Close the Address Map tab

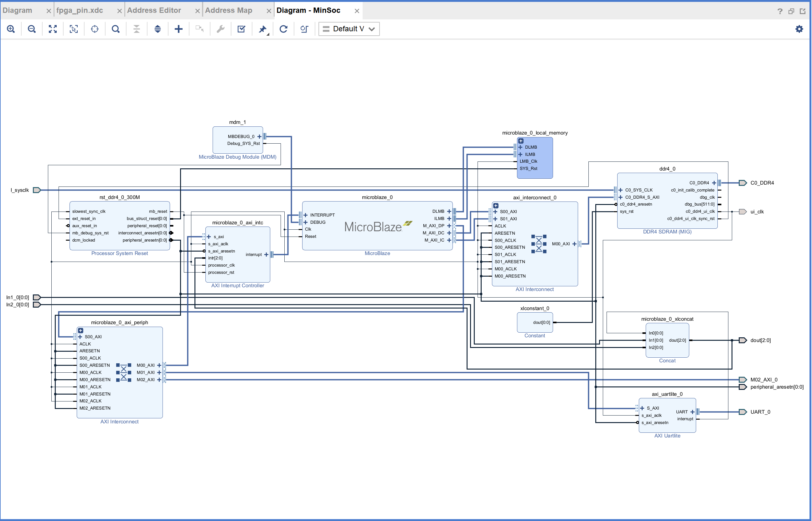point(269,11)
